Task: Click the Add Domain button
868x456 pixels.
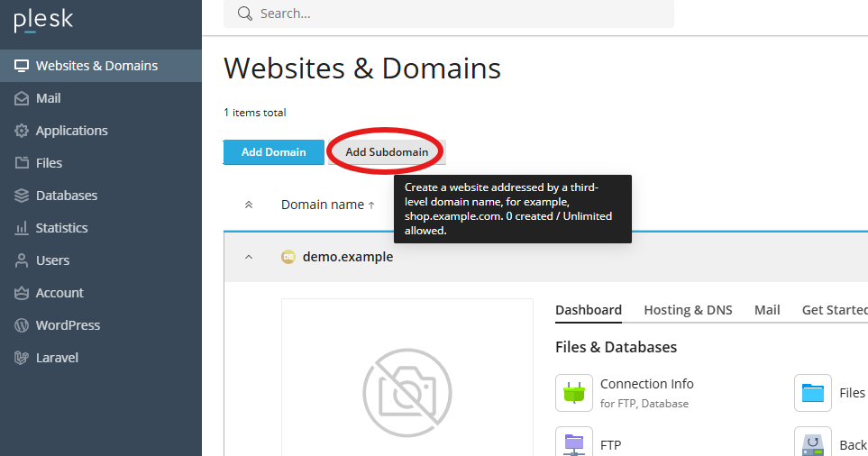Action: click(x=273, y=152)
